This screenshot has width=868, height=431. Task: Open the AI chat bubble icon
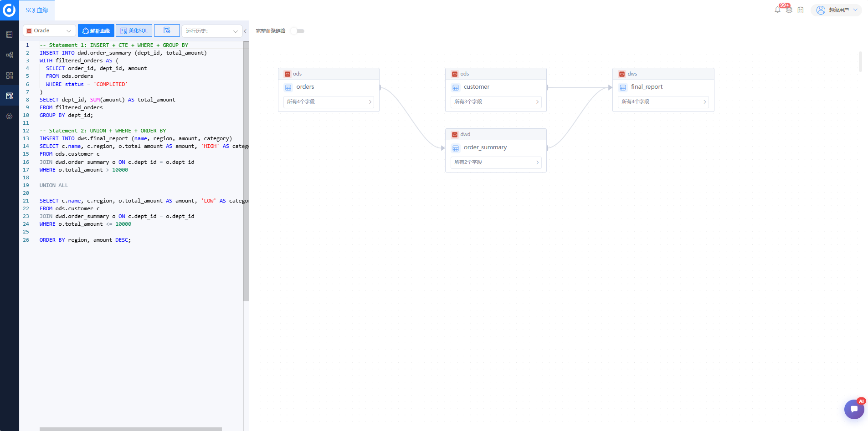pos(854,409)
